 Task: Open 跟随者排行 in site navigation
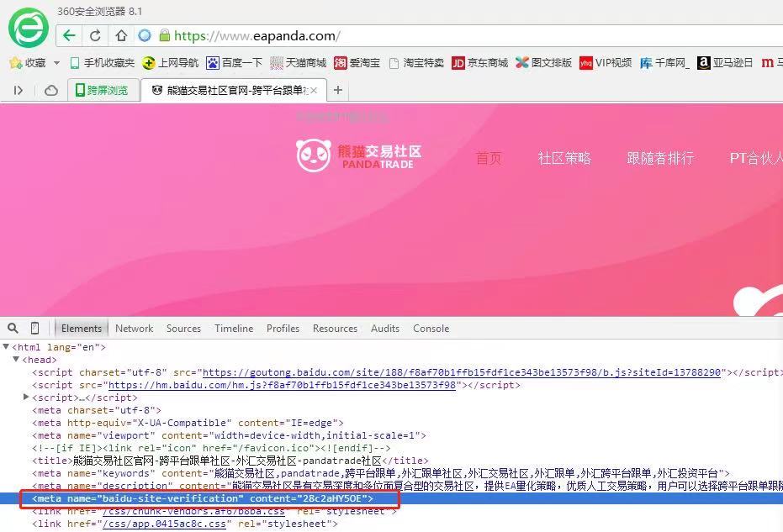click(660, 158)
